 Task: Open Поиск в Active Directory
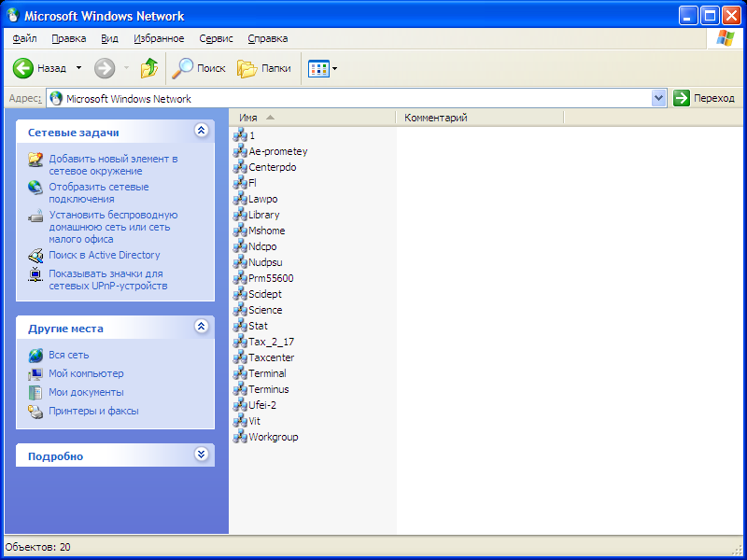point(105,255)
